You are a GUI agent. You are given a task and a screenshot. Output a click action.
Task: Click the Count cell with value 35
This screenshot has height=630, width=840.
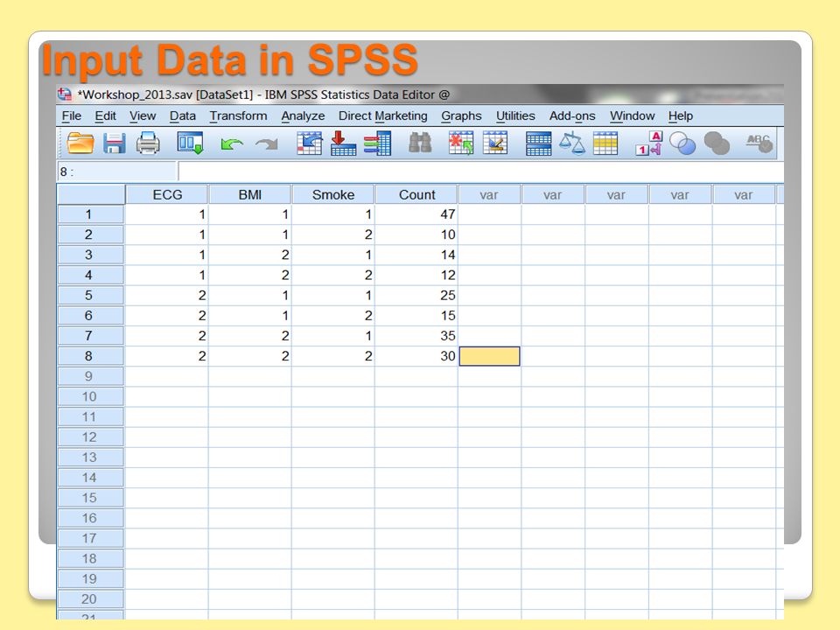[x=416, y=336]
